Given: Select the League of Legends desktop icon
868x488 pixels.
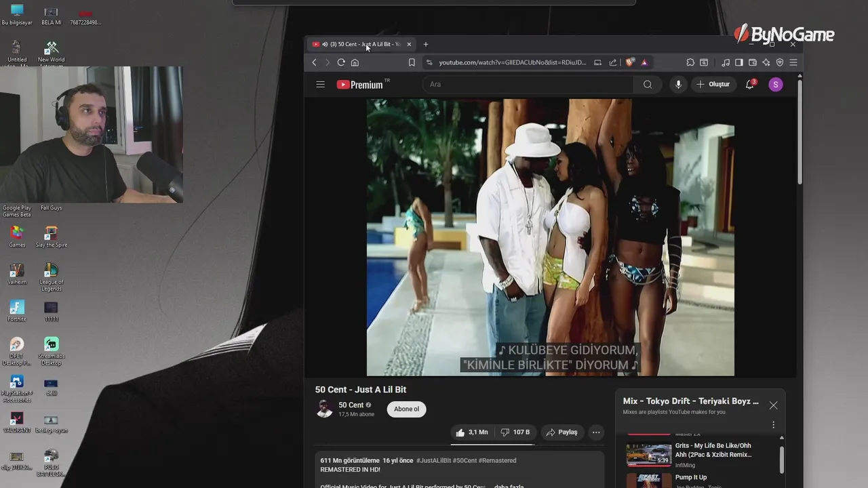Looking at the screenshot, I should coord(51,277).
